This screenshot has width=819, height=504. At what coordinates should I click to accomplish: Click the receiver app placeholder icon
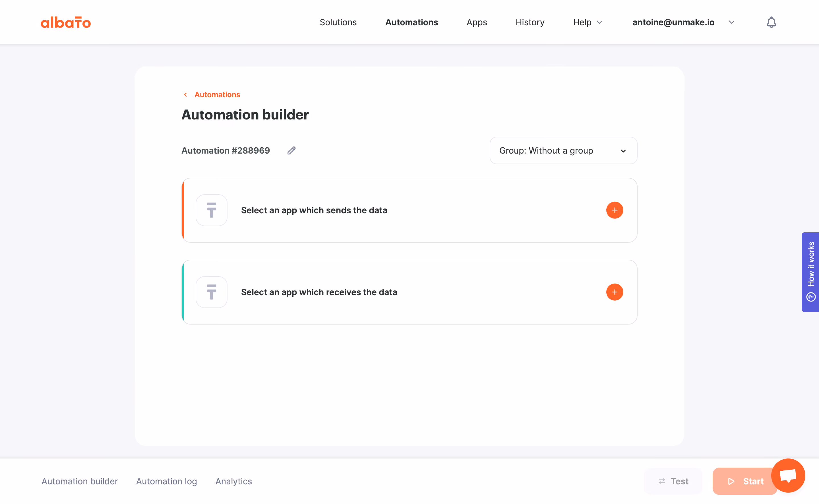(212, 292)
